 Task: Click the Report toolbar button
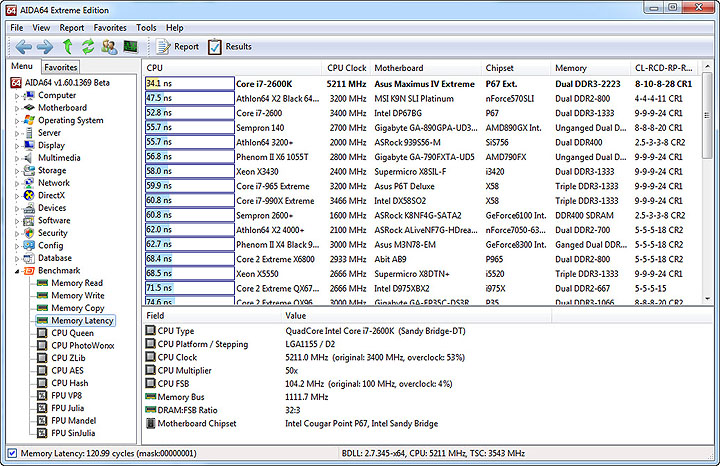click(x=177, y=46)
